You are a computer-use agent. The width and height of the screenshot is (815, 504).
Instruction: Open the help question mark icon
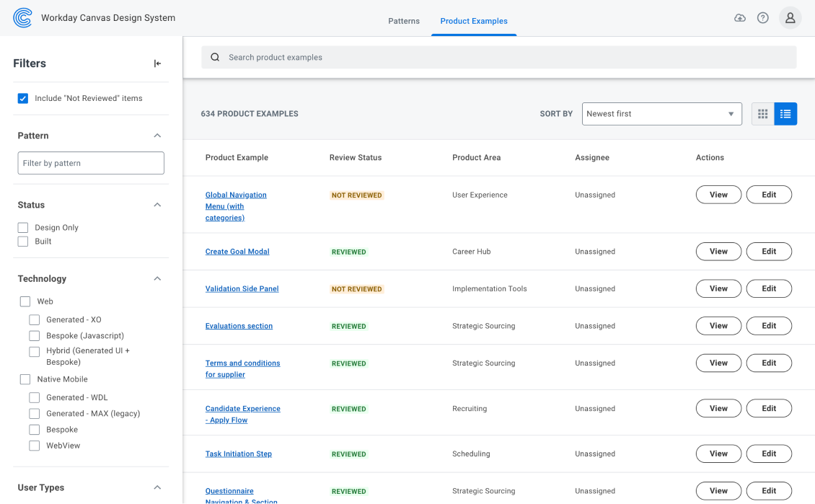click(762, 18)
